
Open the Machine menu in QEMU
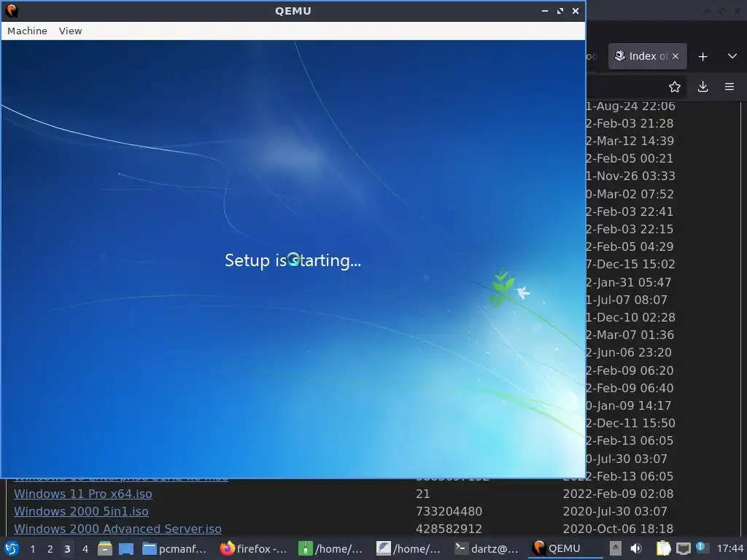(x=27, y=31)
